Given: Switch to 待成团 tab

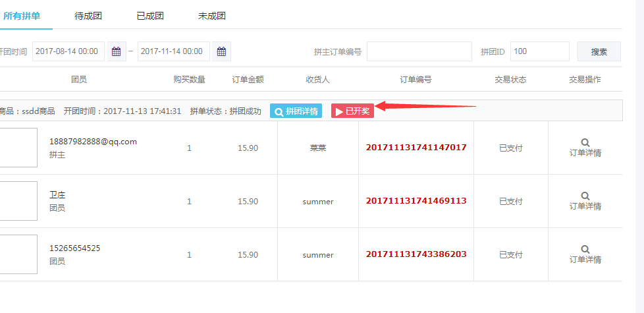Looking at the screenshot, I should pyautogui.click(x=88, y=16).
